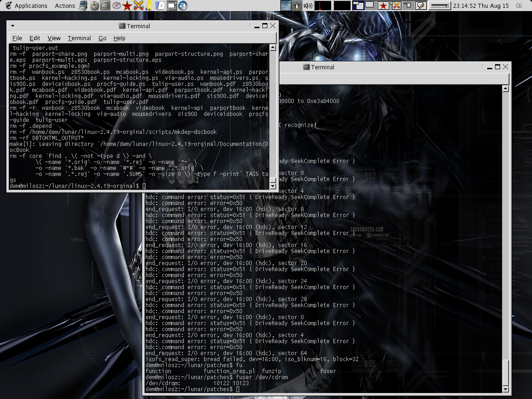
Task: Click the CD disc launcher icon
Action: pos(116,6)
